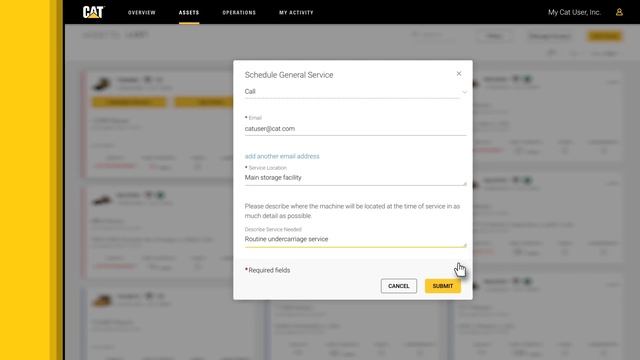Screen dimensions: 640x360
Task: Open the user profile icon
Action: coord(619,12)
